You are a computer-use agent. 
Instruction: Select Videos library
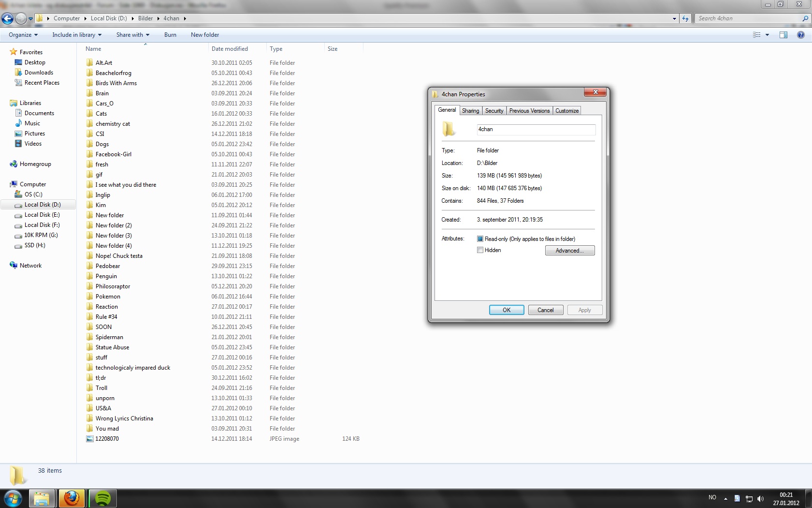click(x=33, y=144)
